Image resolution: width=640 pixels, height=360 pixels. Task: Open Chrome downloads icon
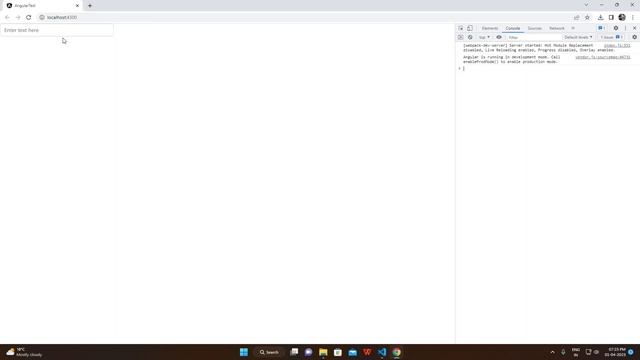[x=600, y=18]
